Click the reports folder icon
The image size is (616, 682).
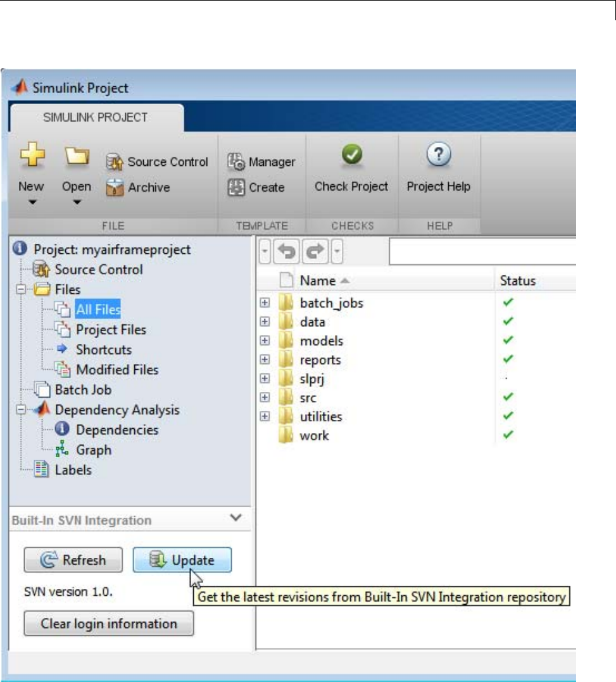286,360
